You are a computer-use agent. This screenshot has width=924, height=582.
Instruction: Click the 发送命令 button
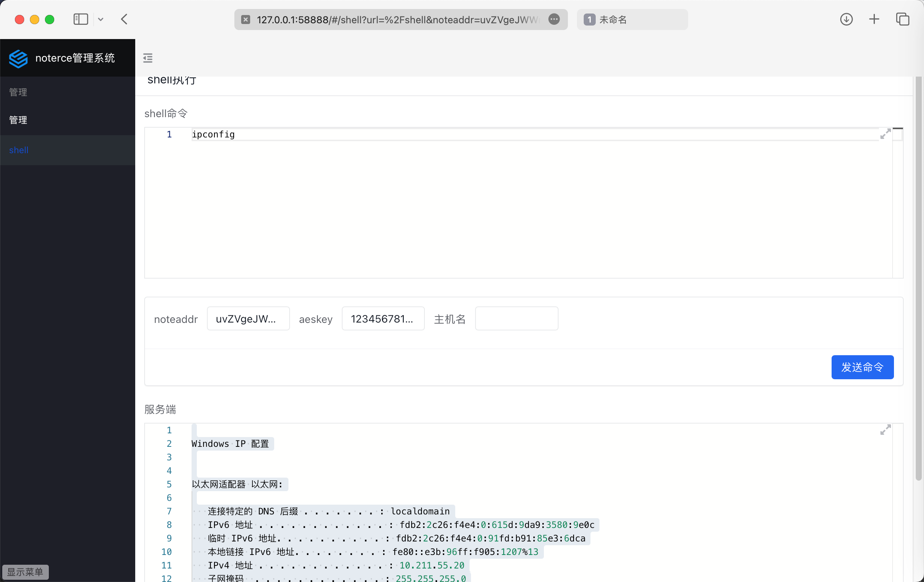pyautogui.click(x=862, y=367)
